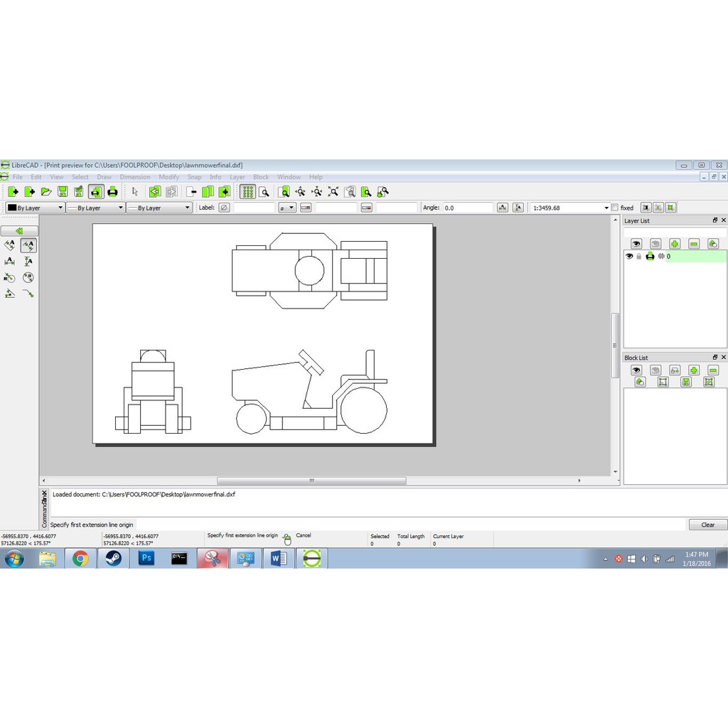Click the Zoom In icon
This screenshot has width=728, height=728.
click(x=301, y=192)
